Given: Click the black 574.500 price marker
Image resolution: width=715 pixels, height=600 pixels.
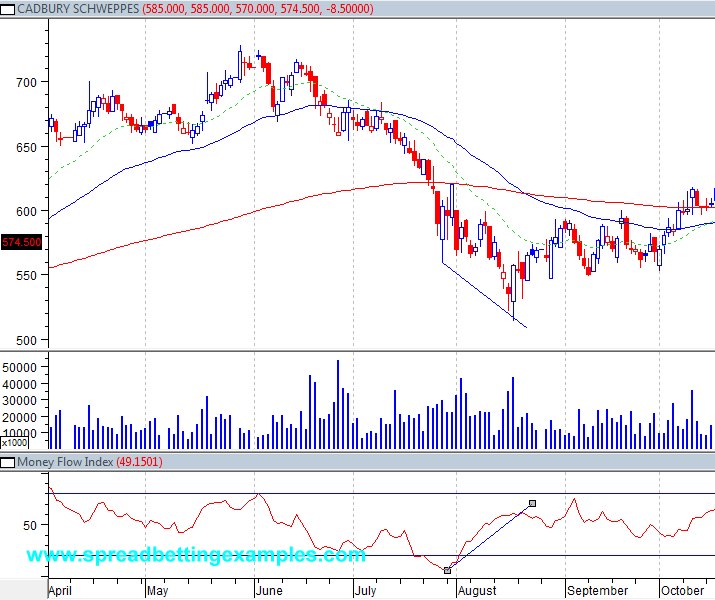Looking at the screenshot, I should 21,243.
